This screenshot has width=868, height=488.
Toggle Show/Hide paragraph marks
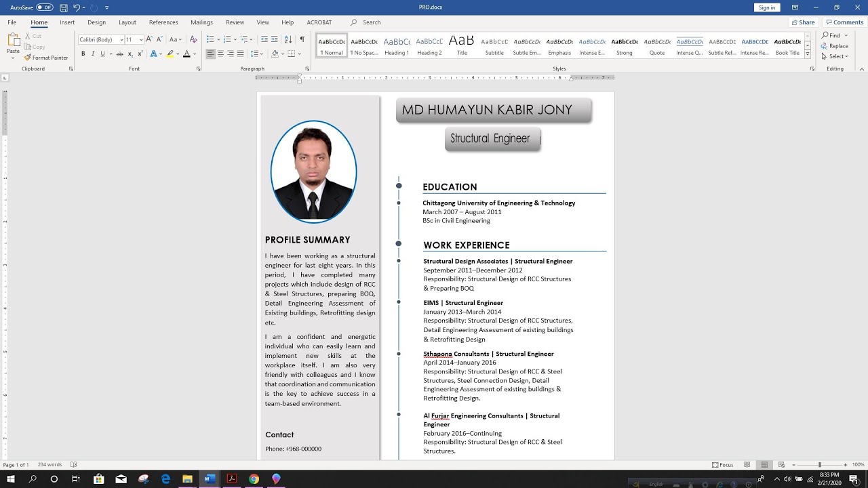(302, 39)
